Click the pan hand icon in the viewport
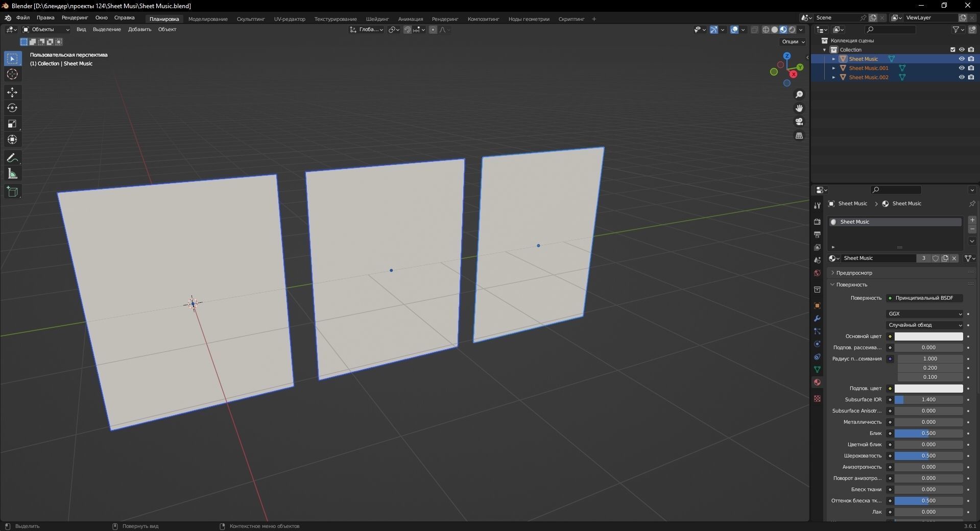This screenshot has height=531, width=980. 799,108
